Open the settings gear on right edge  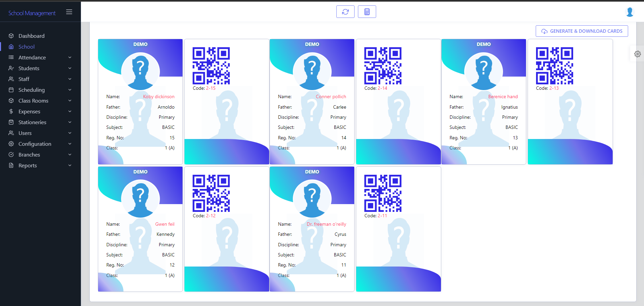coord(637,54)
